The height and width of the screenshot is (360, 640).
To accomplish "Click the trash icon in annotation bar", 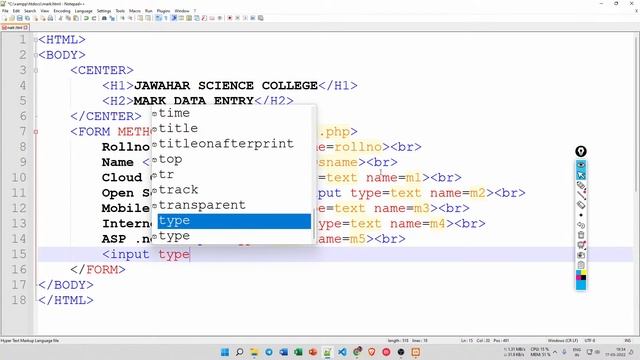I will click(x=581, y=235).
